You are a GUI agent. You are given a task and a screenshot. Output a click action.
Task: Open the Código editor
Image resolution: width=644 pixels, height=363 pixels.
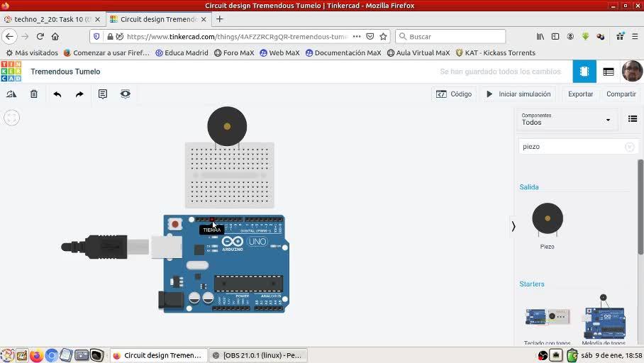(x=454, y=94)
